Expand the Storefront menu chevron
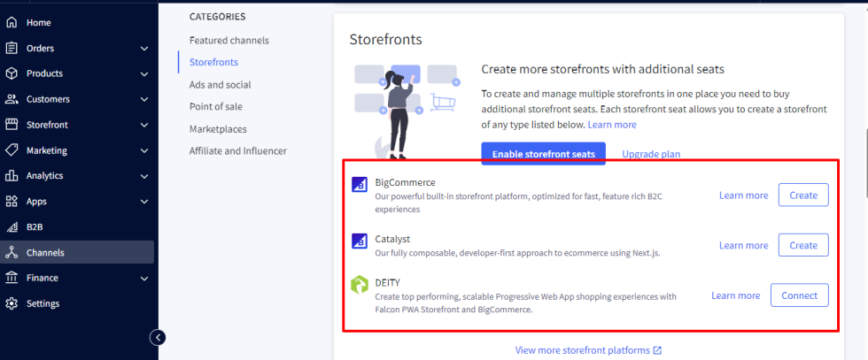 pos(144,125)
